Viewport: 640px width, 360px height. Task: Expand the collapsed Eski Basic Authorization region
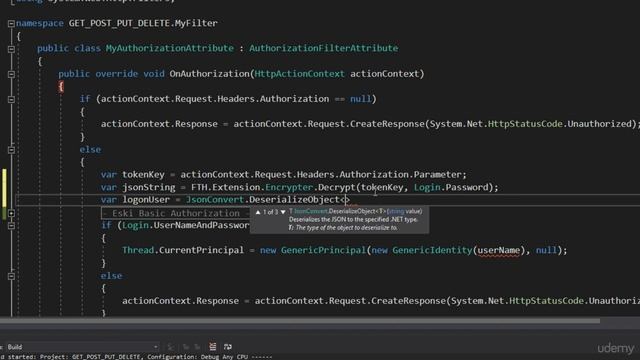click(11, 213)
